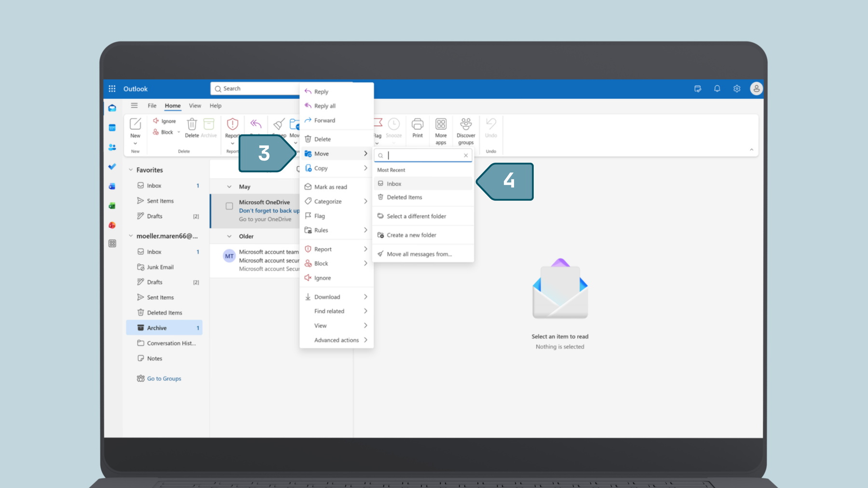This screenshot has height=488, width=868.
Task: Click the Outlook Search box
Action: 256,89
